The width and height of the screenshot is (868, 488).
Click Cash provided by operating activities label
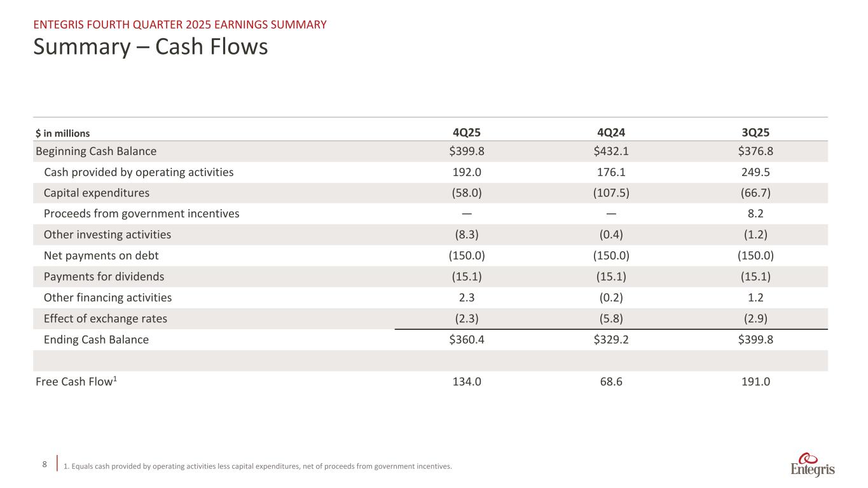point(139,172)
